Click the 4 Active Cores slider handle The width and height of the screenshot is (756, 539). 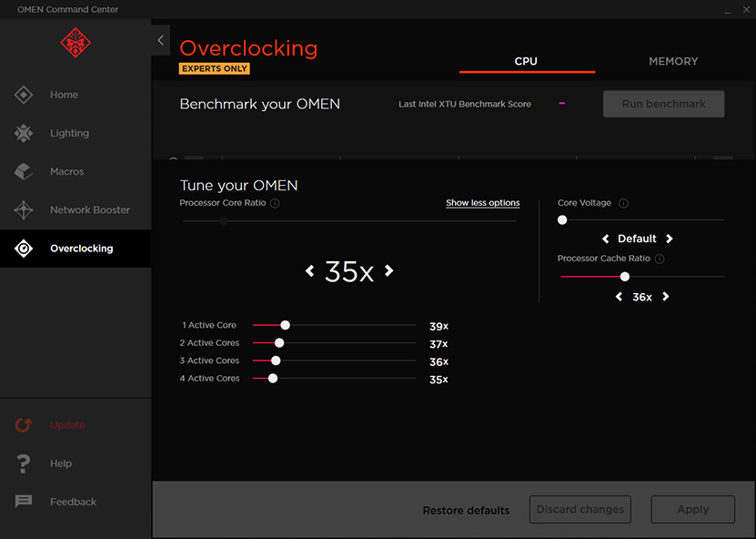tap(273, 379)
